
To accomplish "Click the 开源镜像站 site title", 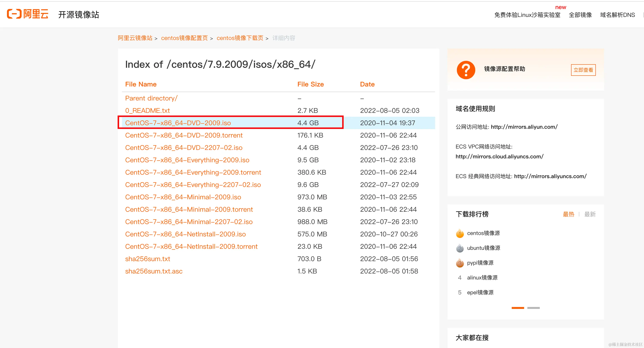I will click(x=79, y=14).
